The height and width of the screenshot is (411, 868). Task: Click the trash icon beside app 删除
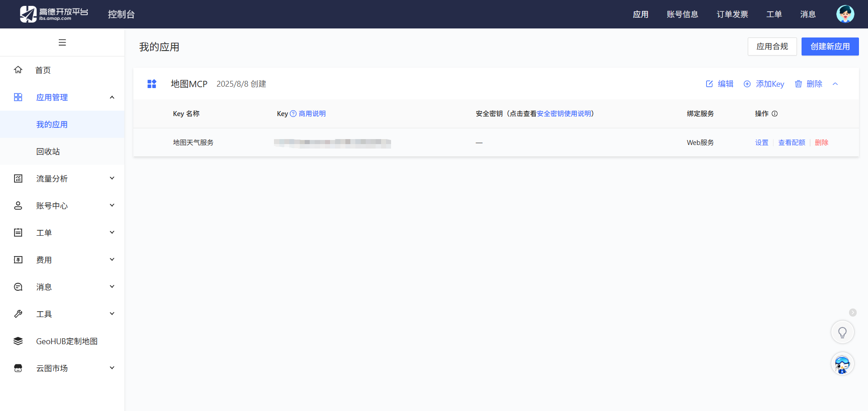click(x=798, y=84)
